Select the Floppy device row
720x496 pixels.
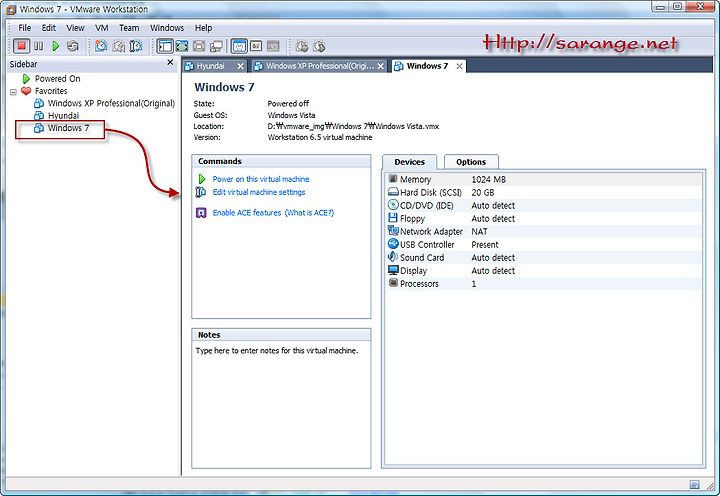pos(544,219)
